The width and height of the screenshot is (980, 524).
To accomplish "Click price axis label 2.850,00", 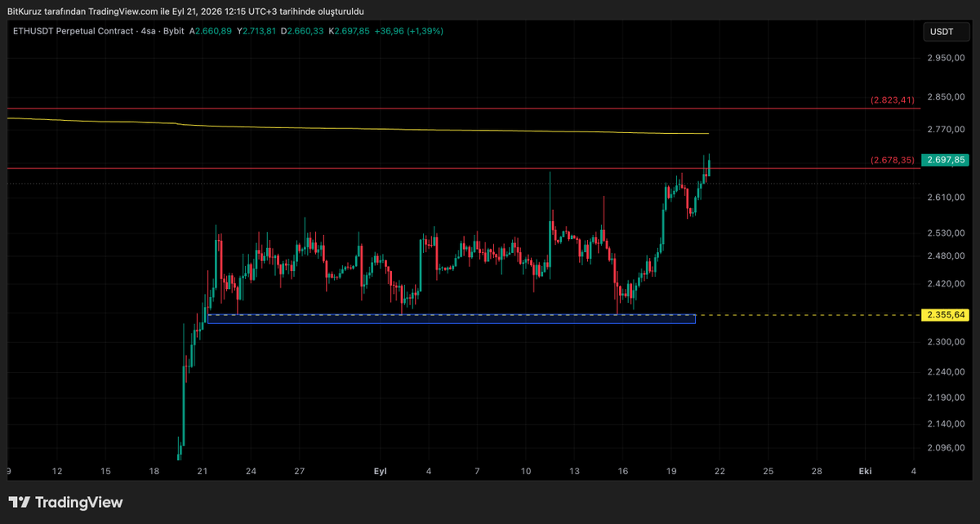I will [x=947, y=97].
